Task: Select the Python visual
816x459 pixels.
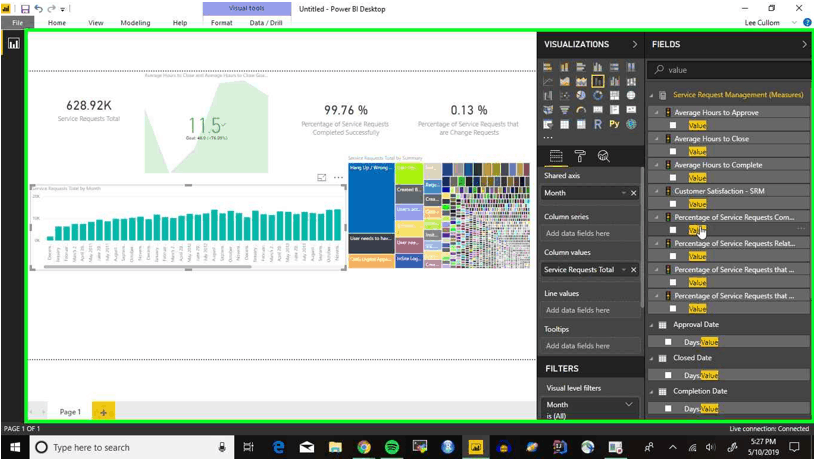Action: click(615, 124)
